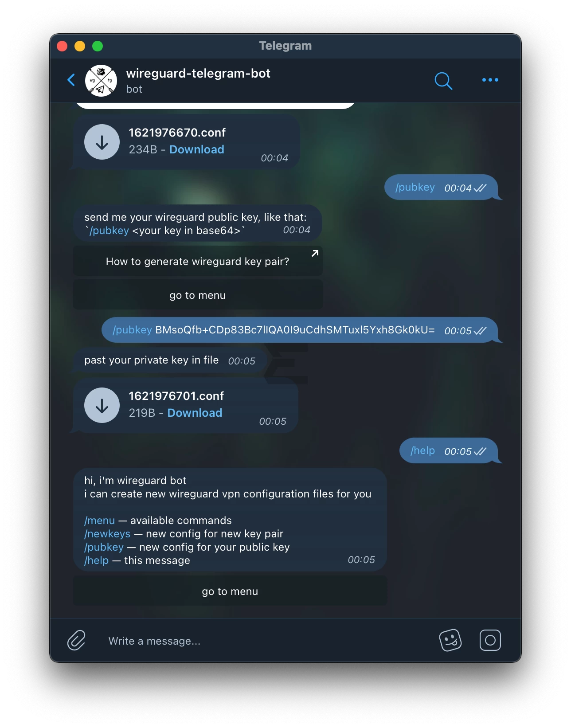Click /help command in help message
The height and width of the screenshot is (728, 571).
point(97,560)
